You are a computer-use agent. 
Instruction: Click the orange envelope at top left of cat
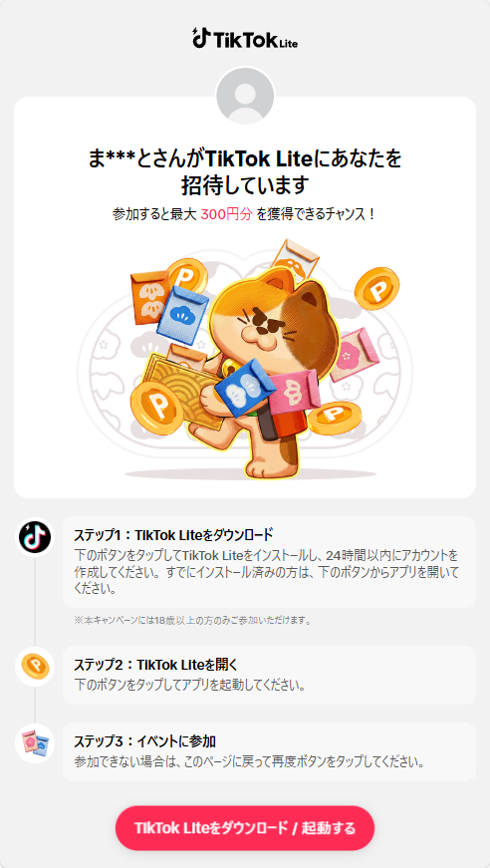(149, 297)
